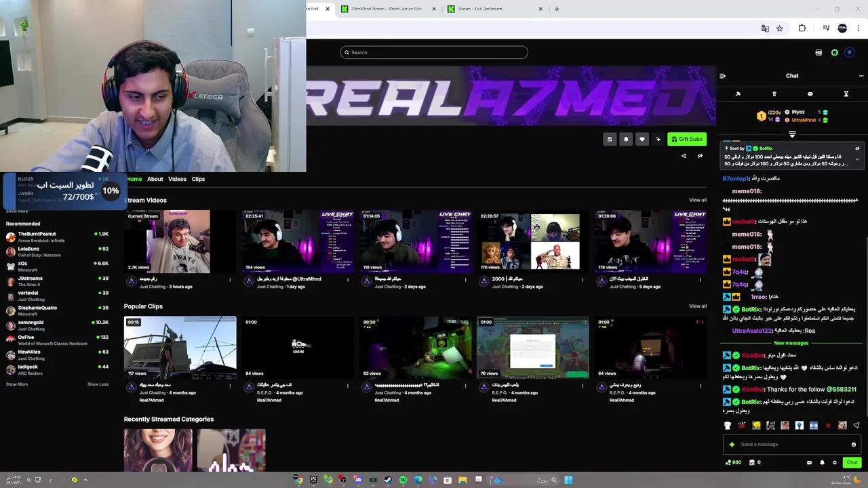Viewport: 868px width, 488px height.
Task: Open TheBurntPeanut recommended channel
Action: [x=58, y=237]
